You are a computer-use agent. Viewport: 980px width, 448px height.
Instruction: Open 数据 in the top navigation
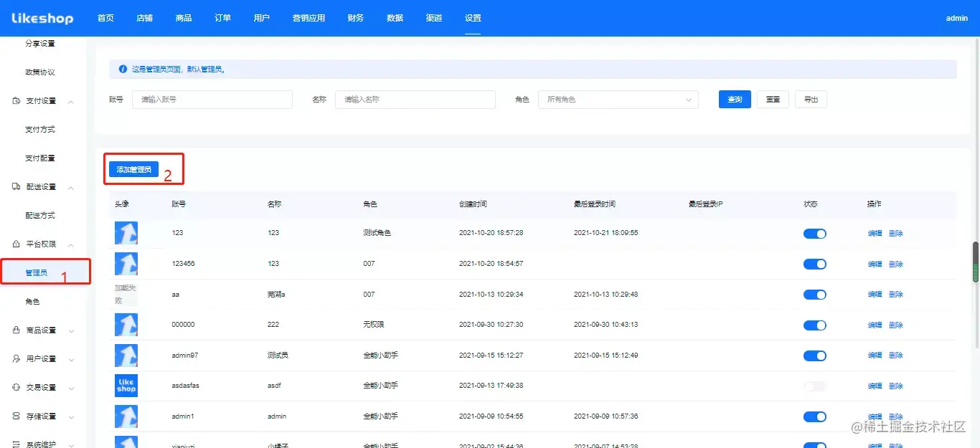395,18
